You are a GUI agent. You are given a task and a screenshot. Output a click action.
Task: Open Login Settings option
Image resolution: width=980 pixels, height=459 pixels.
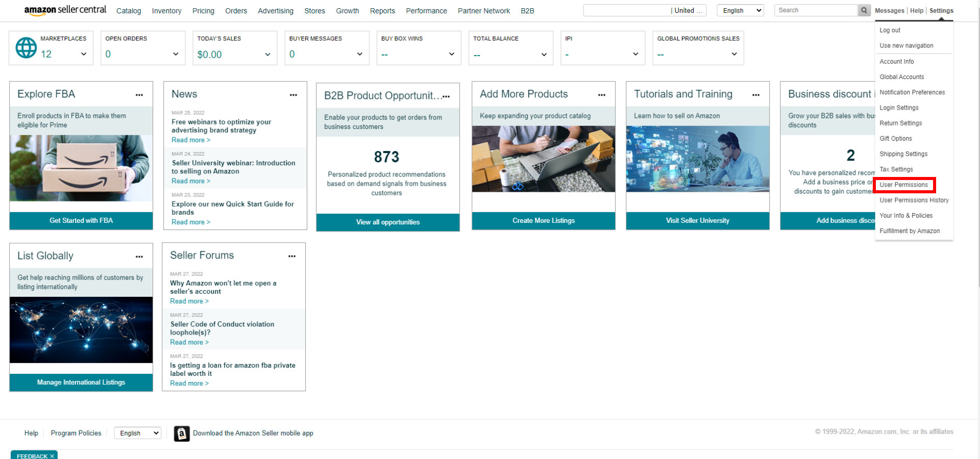point(899,108)
